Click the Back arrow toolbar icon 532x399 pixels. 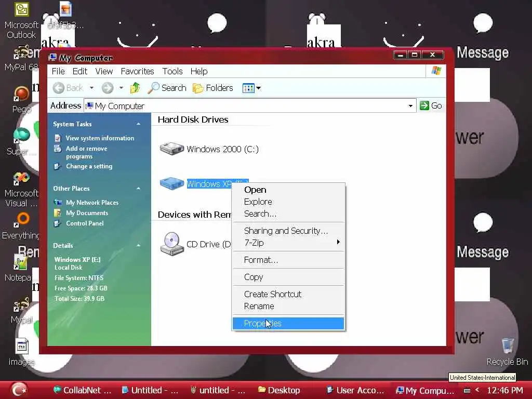pyautogui.click(x=58, y=88)
